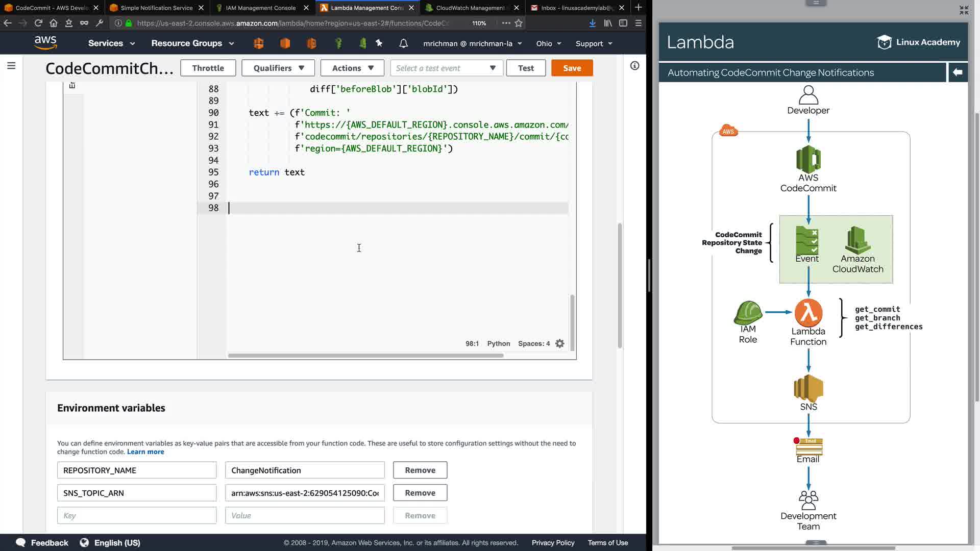The height and width of the screenshot is (551, 980).
Task: Bookmark page with the star icon
Action: click(x=519, y=23)
